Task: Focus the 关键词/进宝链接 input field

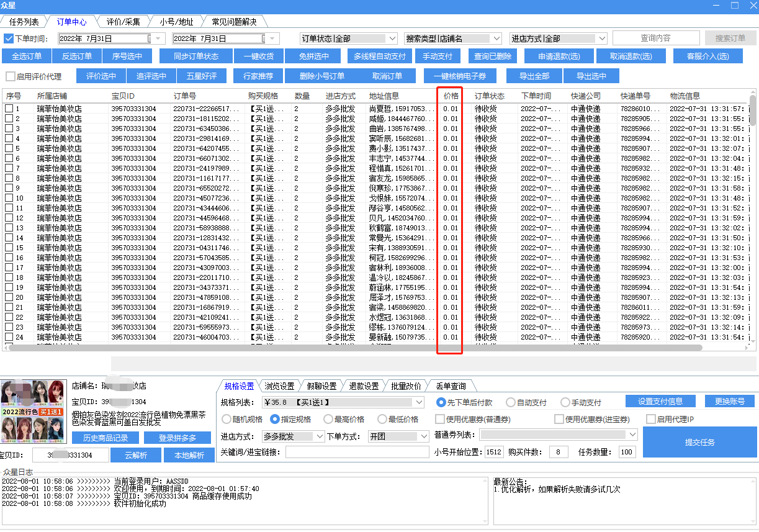Action: [x=357, y=452]
